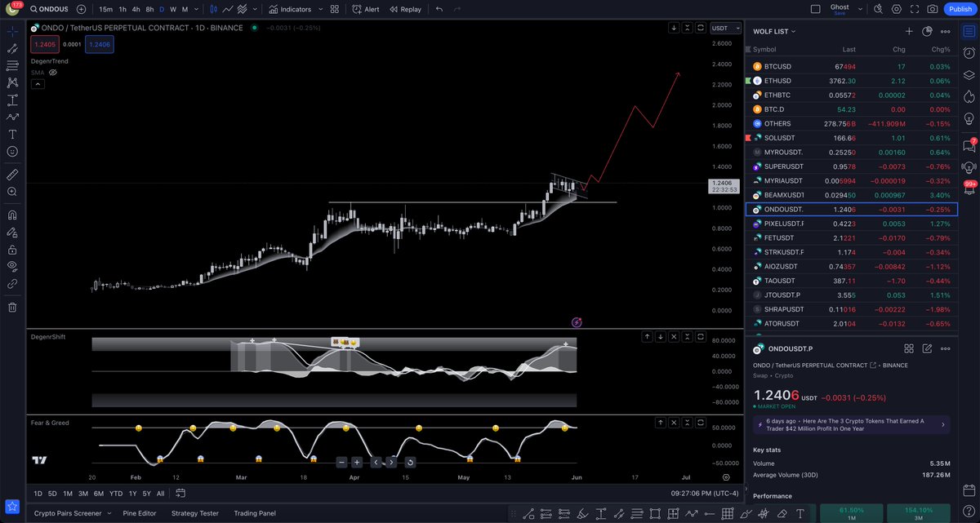
Task: Toggle SMA indicator visibility eye
Action: point(52,73)
